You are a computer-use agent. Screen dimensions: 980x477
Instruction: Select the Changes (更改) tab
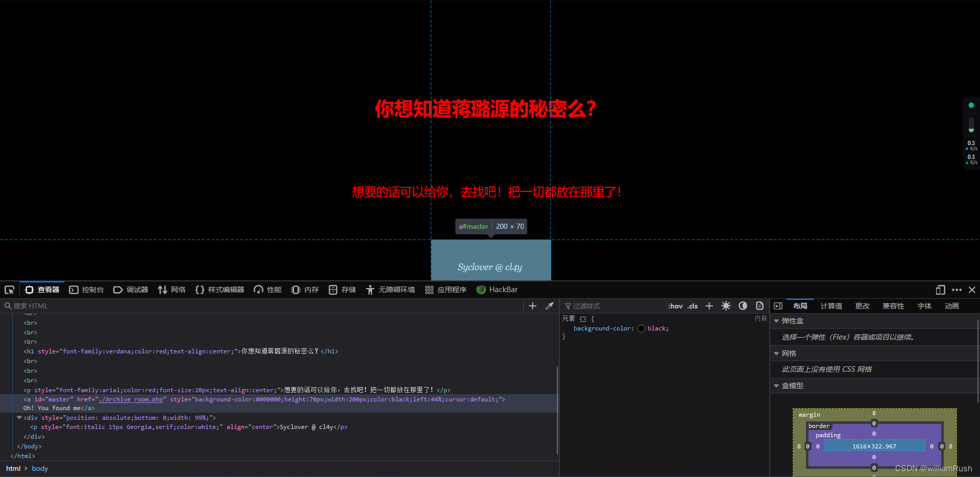pos(862,306)
